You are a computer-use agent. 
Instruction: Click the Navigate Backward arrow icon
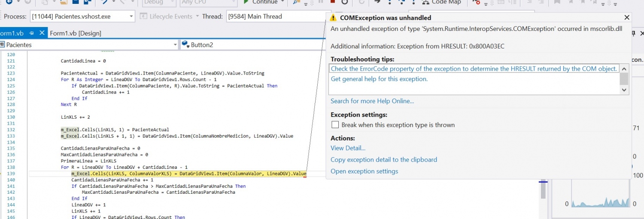coord(9,2)
